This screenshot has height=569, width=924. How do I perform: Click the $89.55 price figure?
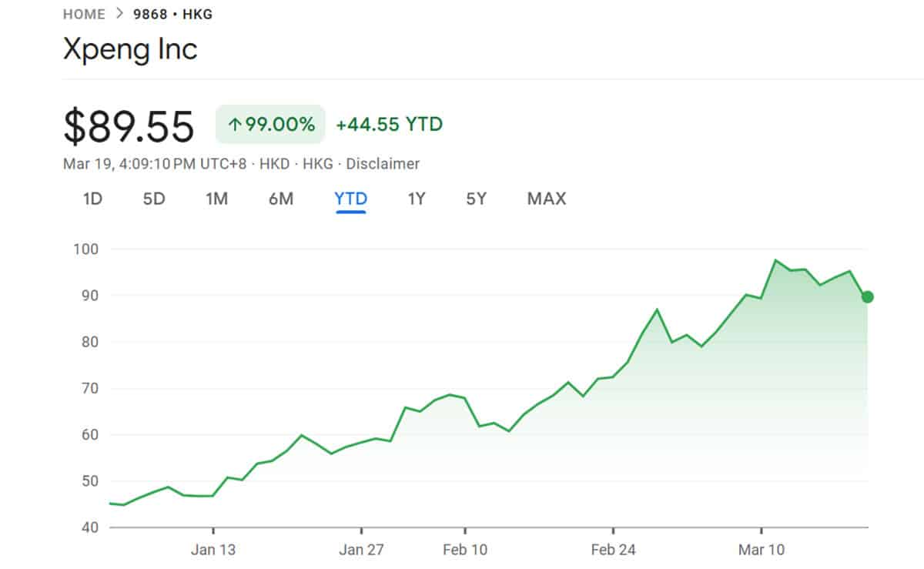coord(129,125)
